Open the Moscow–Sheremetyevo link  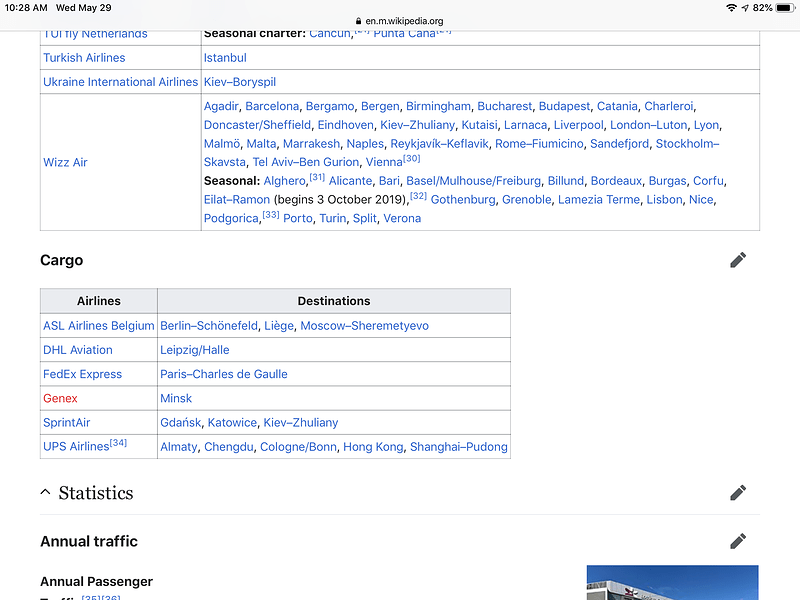point(364,326)
